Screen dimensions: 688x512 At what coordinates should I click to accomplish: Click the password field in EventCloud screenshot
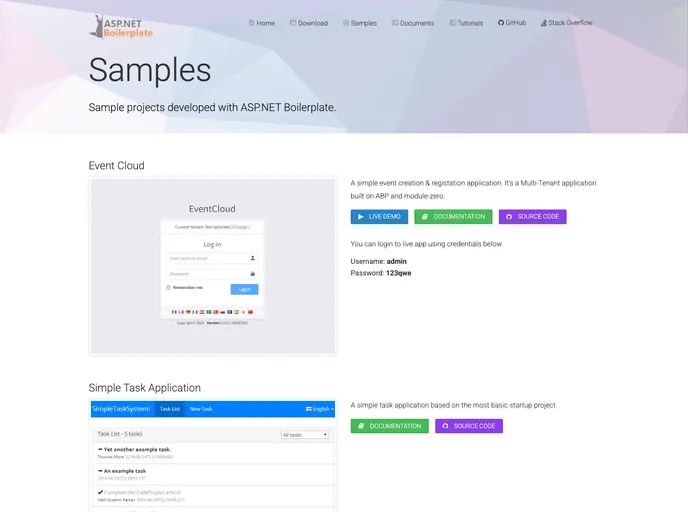pyautogui.click(x=212, y=274)
